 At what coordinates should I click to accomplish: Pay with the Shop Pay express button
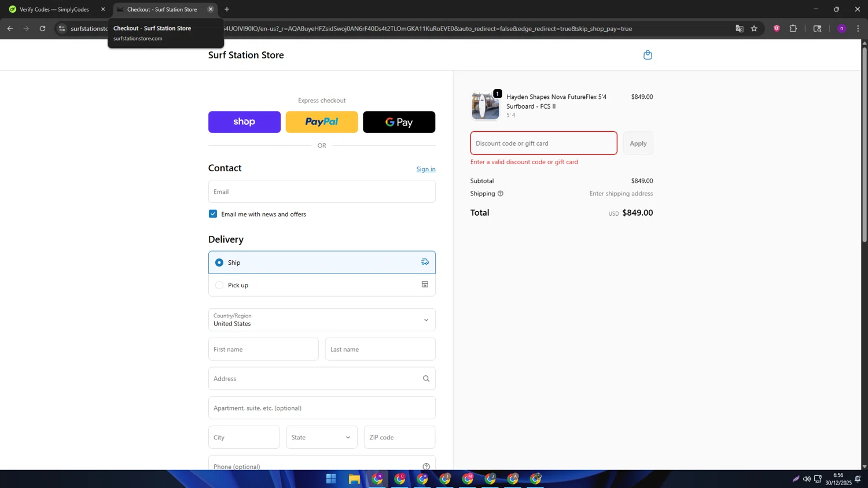[244, 122]
